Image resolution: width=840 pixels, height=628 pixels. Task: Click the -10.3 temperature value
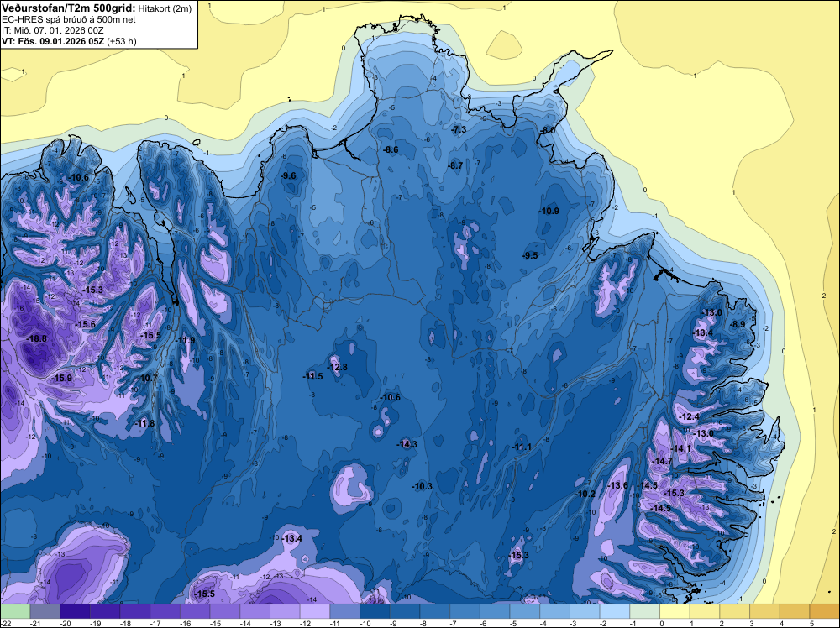click(423, 486)
